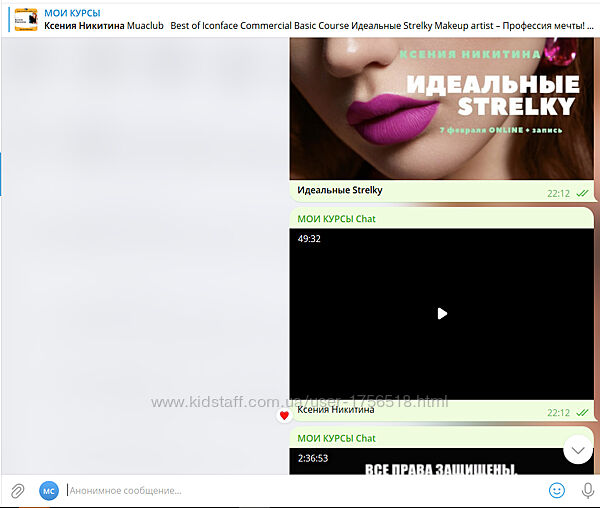Open the emoji picker smiley icon

[557, 490]
